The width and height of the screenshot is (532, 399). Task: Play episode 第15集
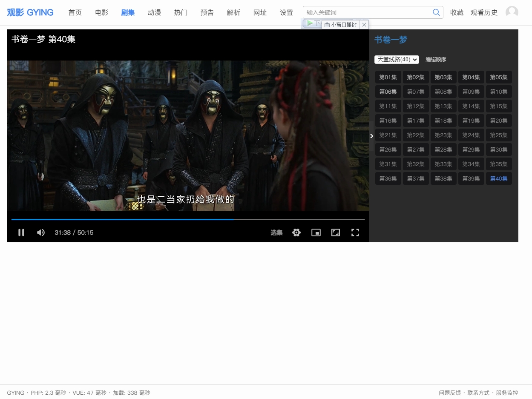click(x=499, y=106)
